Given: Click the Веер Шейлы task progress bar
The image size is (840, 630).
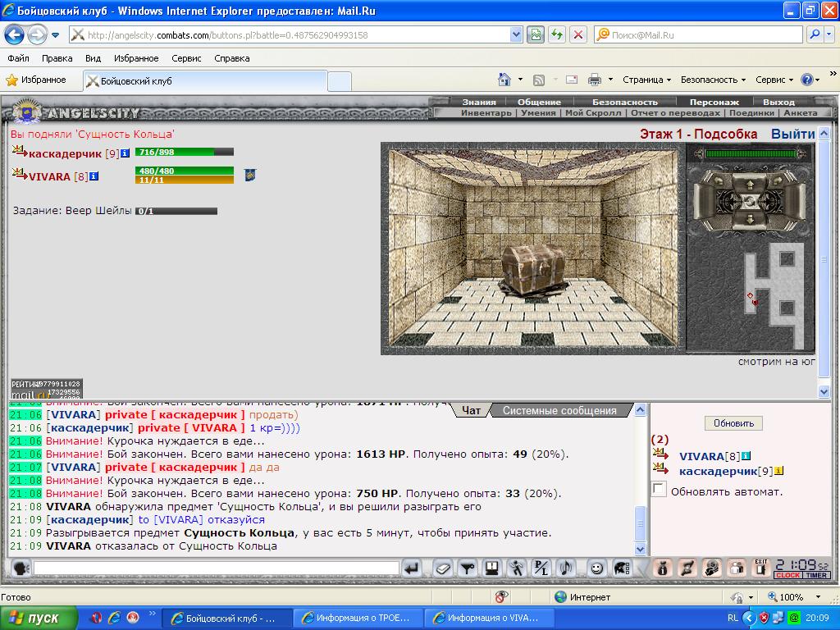Looking at the screenshot, I should [176, 211].
